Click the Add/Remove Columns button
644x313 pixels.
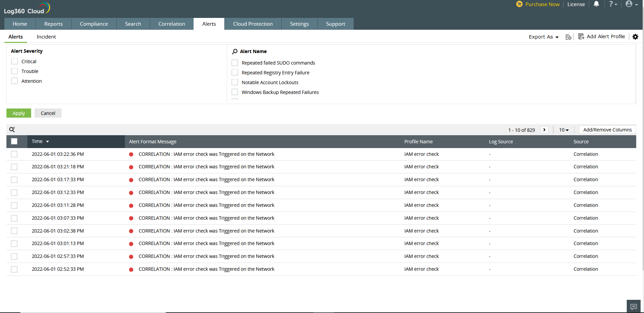click(607, 130)
